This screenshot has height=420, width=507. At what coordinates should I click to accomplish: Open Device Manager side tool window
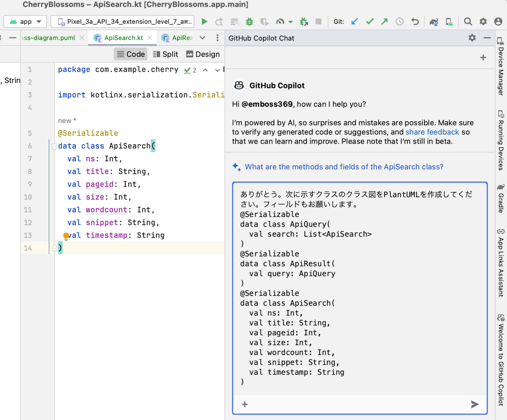(501, 65)
